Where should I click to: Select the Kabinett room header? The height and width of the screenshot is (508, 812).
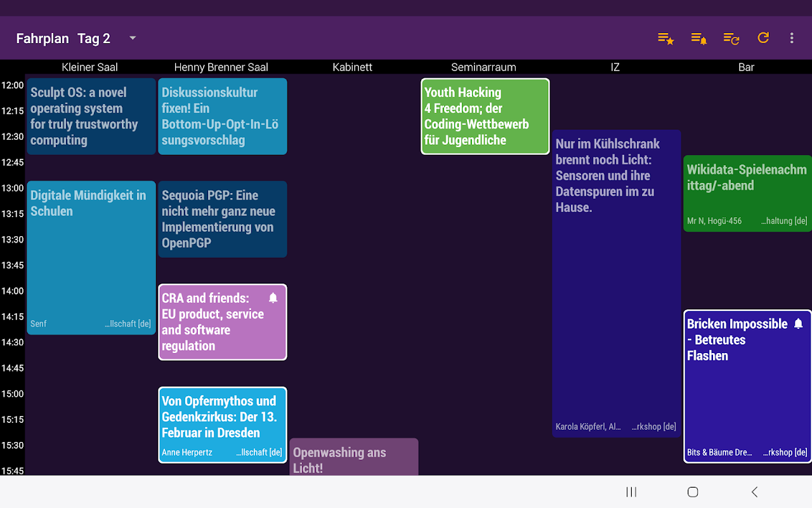point(353,67)
